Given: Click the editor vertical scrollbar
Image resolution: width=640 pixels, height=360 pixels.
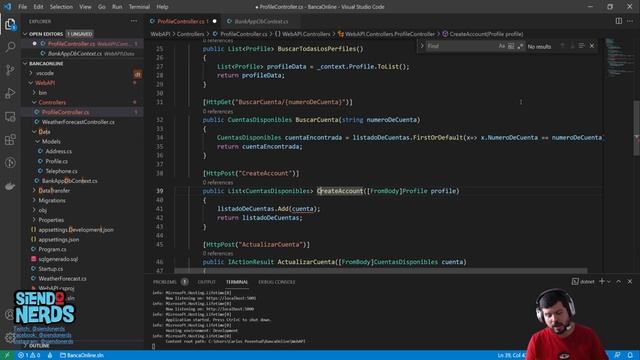Looking at the screenshot, I should [x=636, y=128].
